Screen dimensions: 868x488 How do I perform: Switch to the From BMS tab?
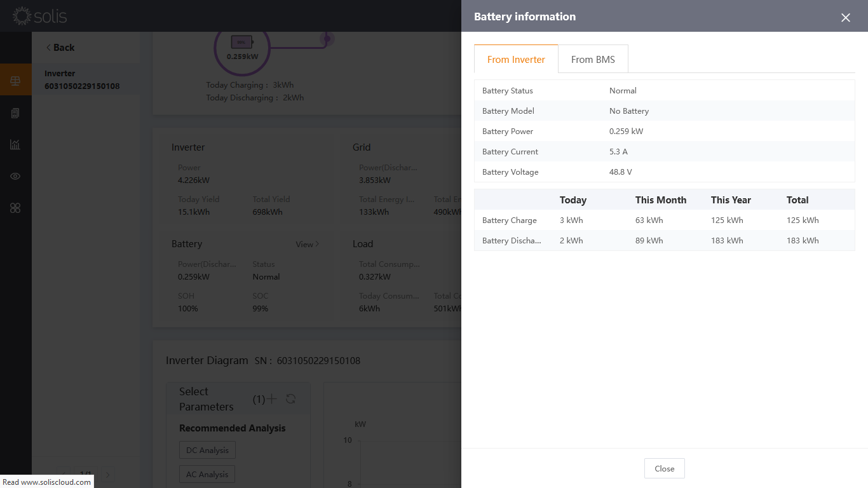593,59
